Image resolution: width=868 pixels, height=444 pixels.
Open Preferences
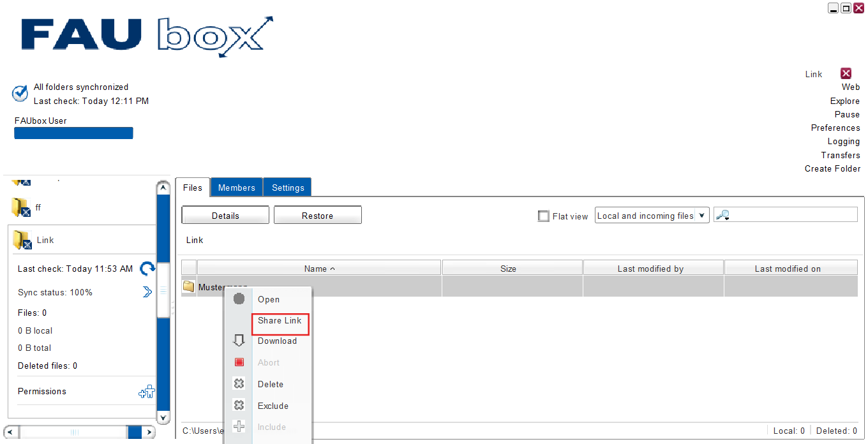(835, 128)
